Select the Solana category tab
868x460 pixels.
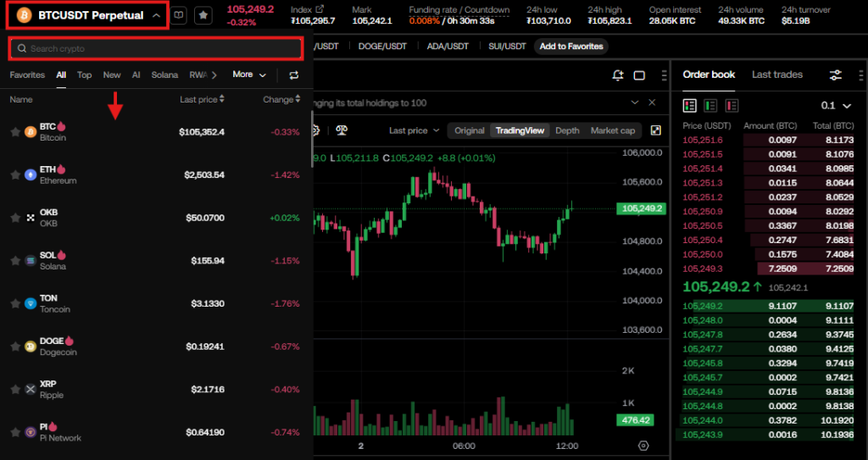(165, 75)
